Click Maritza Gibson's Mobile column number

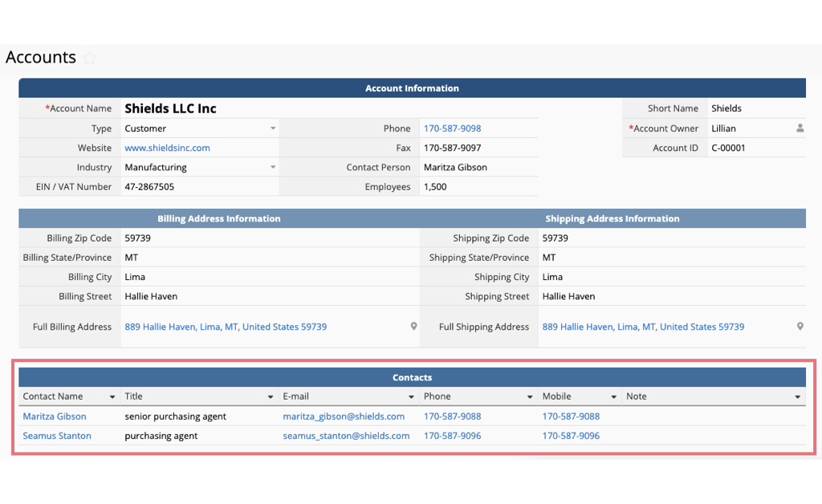[571, 417]
